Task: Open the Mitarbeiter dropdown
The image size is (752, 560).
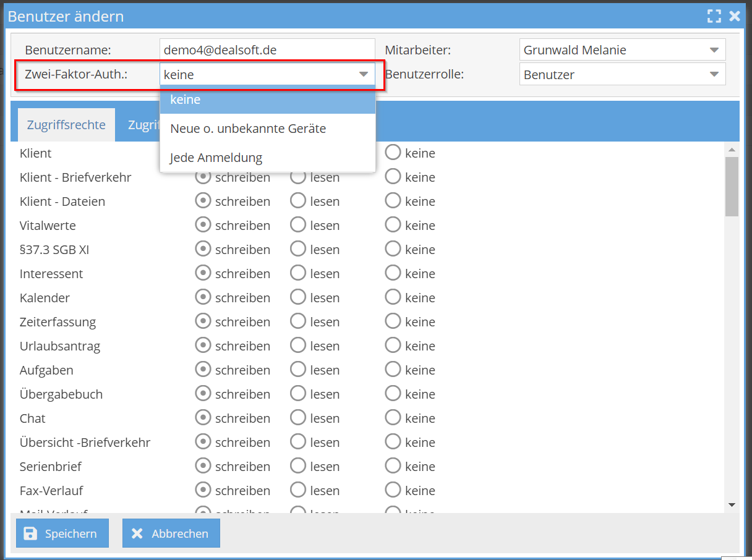Action: click(714, 50)
